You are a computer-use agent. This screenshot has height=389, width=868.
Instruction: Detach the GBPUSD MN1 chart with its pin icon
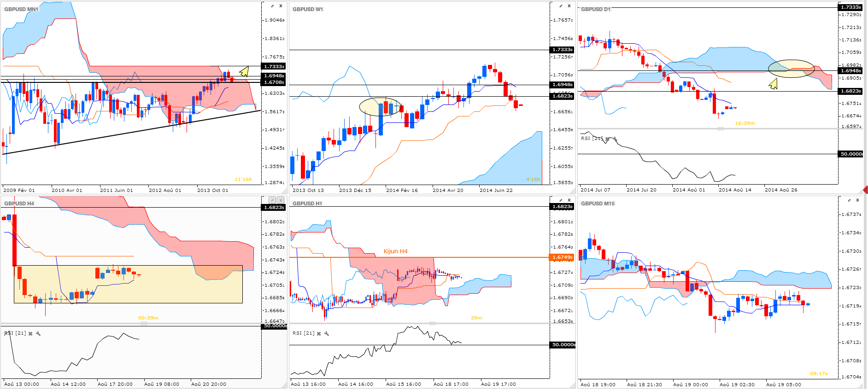272,6
